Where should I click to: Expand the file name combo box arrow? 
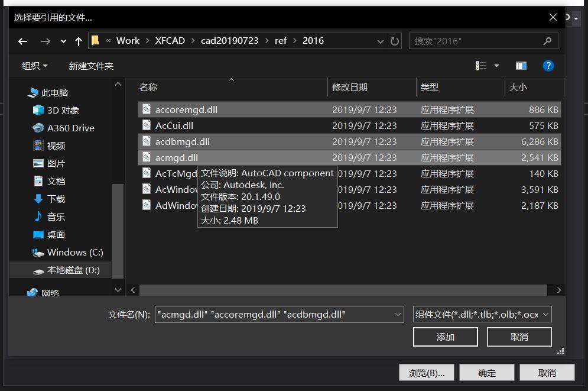pyautogui.click(x=397, y=314)
